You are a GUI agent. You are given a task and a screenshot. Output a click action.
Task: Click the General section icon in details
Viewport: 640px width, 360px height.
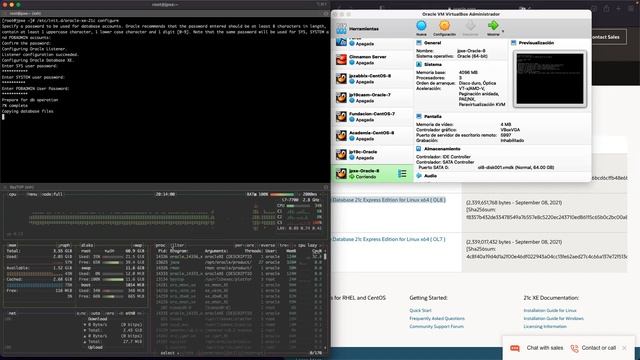click(x=419, y=42)
